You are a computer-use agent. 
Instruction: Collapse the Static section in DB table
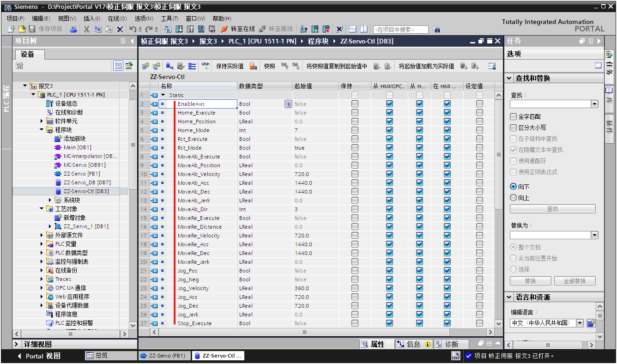[163, 95]
